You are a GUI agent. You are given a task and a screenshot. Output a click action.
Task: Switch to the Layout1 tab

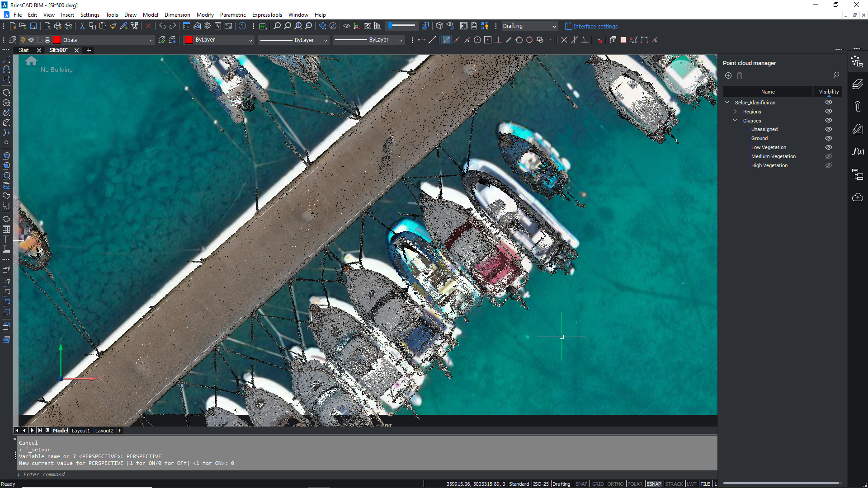[x=81, y=431]
